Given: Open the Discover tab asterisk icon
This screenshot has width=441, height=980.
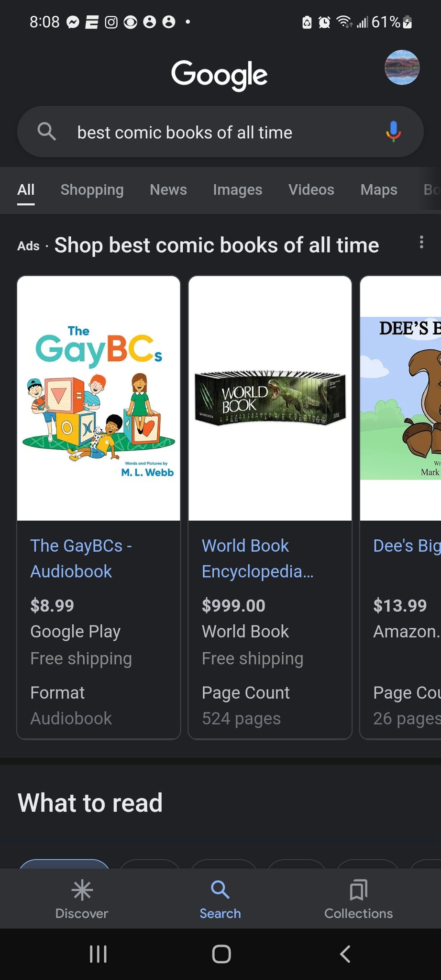Looking at the screenshot, I should pyautogui.click(x=82, y=890).
